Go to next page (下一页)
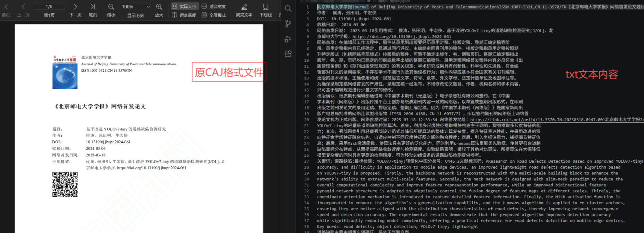This screenshot has width=644, height=233. tap(75, 10)
